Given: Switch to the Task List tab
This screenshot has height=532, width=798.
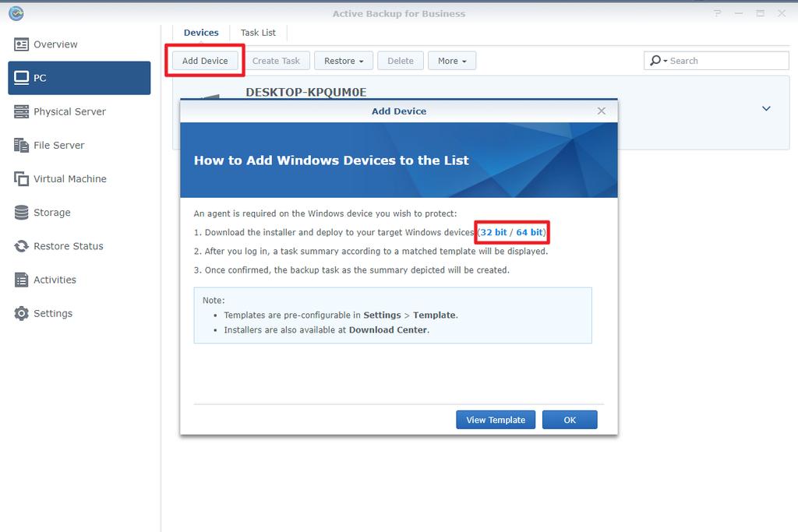Looking at the screenshot, I should (258, 33).
